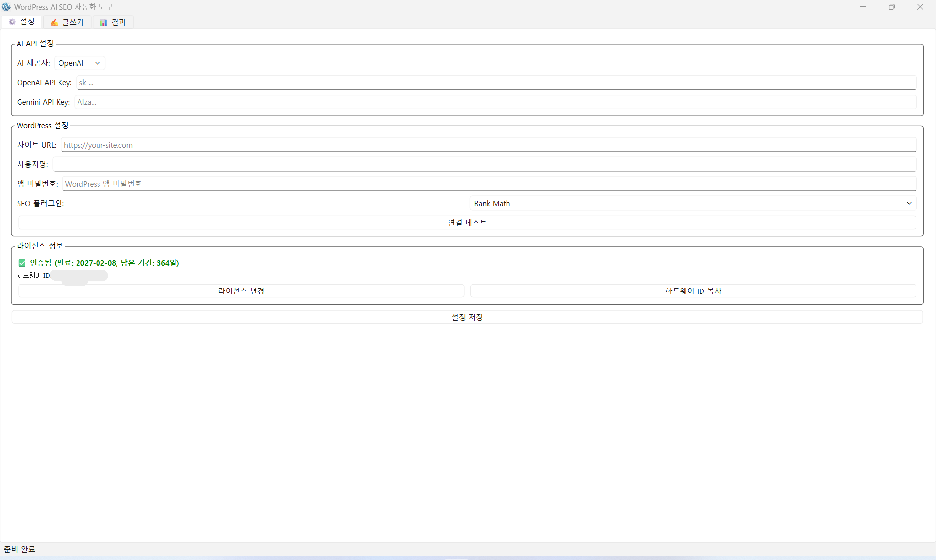Click the gear icon on 설정 tab
The image size is (936, 560).
12,22
